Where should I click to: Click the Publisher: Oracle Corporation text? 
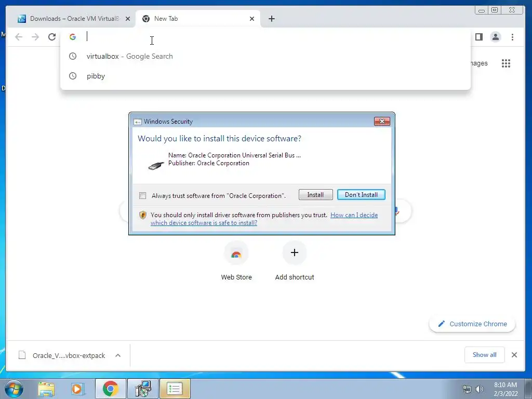tap(209, 163)
